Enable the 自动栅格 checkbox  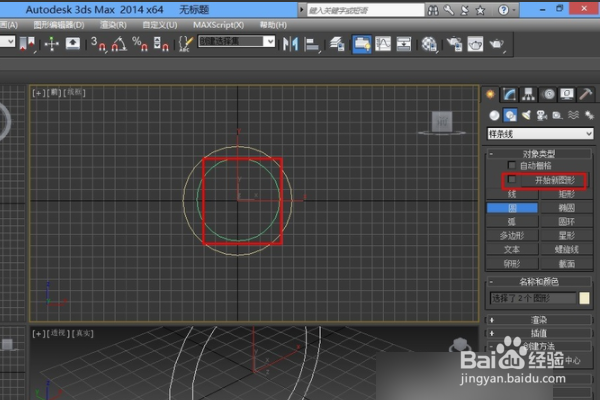click(512, 165)
